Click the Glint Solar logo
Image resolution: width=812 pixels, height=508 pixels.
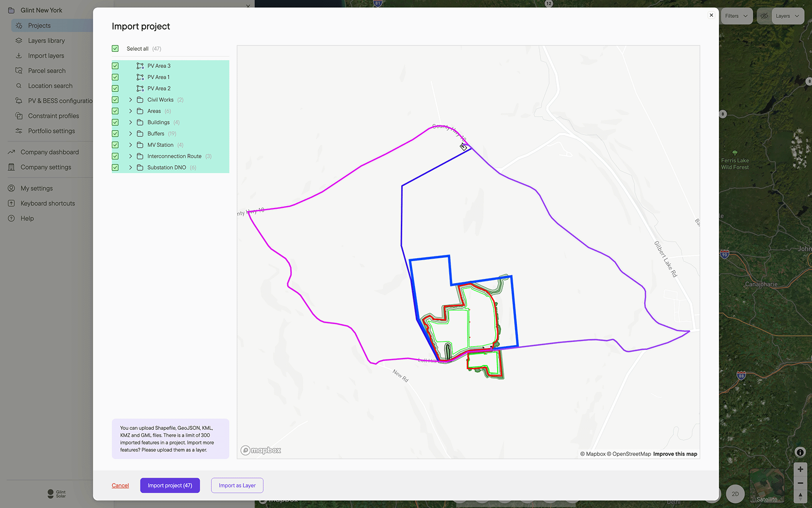point(56,493)
